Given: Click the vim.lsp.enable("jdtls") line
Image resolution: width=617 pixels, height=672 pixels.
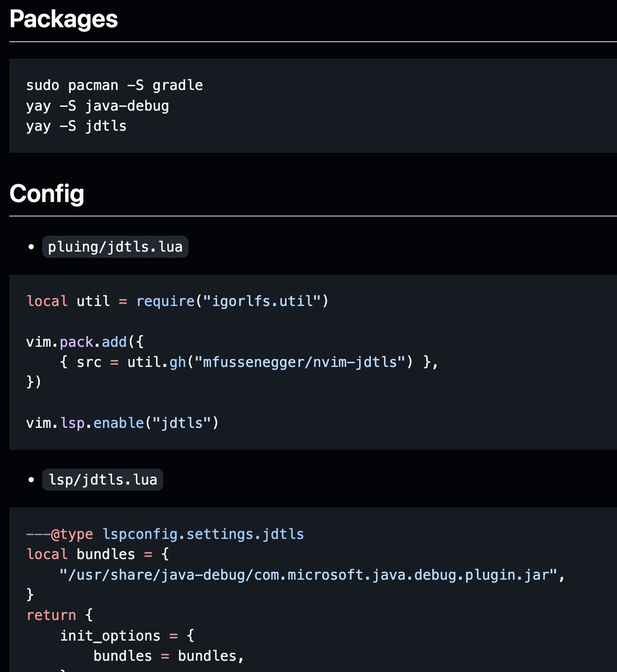Looking at the screenshot, I should coord(123,423).
